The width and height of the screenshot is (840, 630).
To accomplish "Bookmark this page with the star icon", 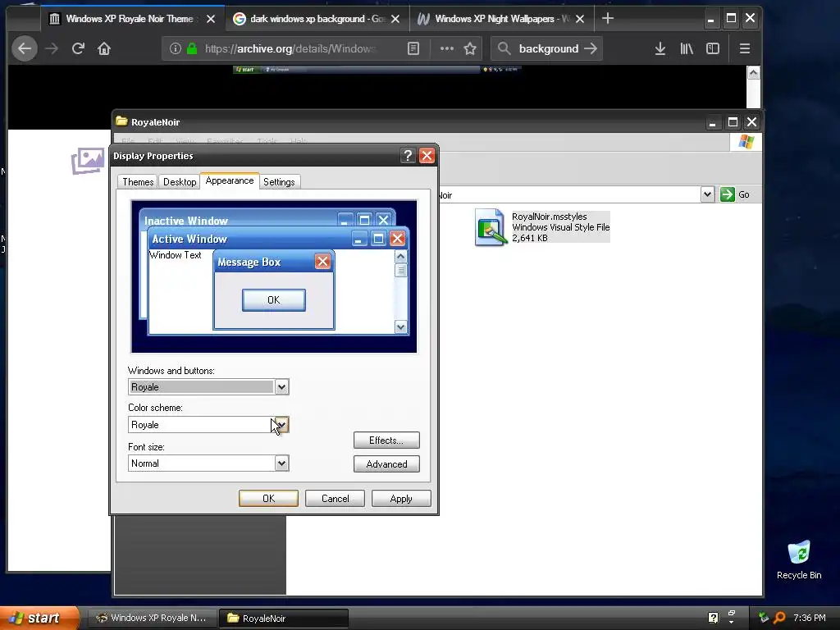I will point(470,48).
